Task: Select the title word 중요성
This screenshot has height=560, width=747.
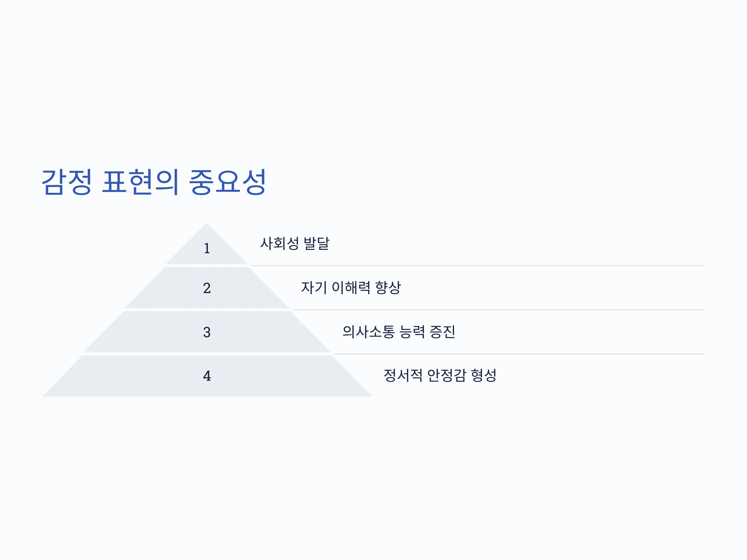Action: tap(228, 182)
